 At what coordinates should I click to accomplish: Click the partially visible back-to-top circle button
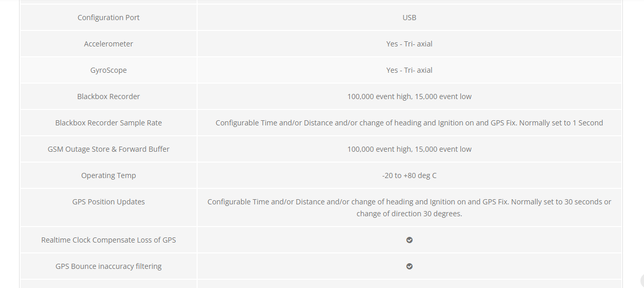pyautogui.click(x=642, y=280)
